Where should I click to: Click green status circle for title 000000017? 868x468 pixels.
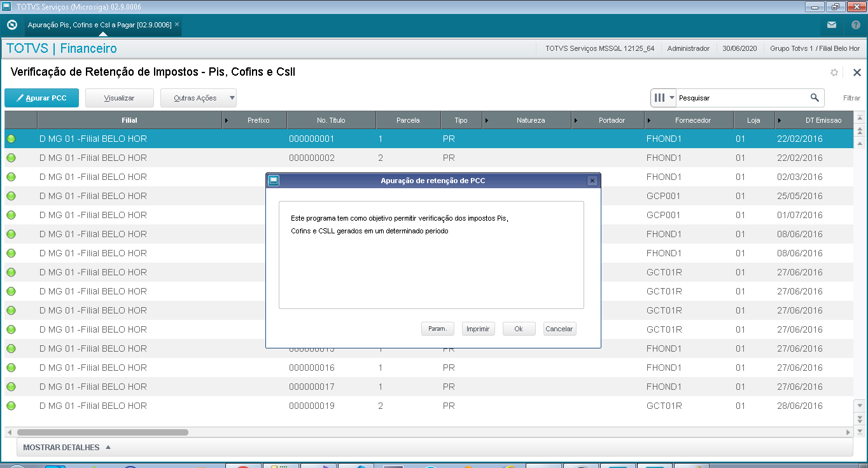[x=11, y=387]
